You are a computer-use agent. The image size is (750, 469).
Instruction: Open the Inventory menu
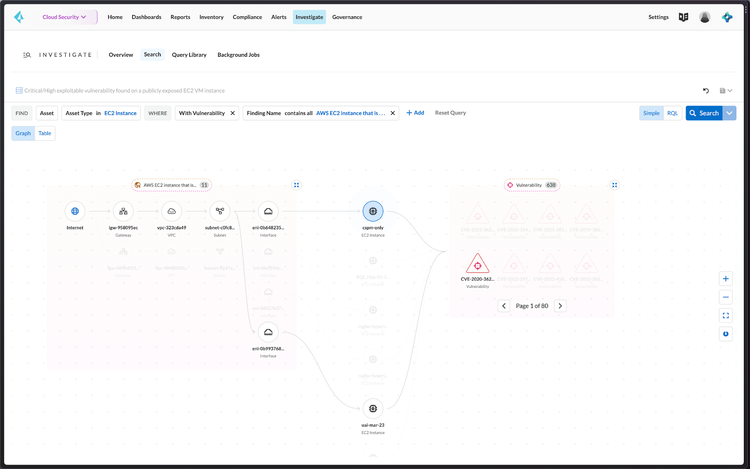click(211, 17)
